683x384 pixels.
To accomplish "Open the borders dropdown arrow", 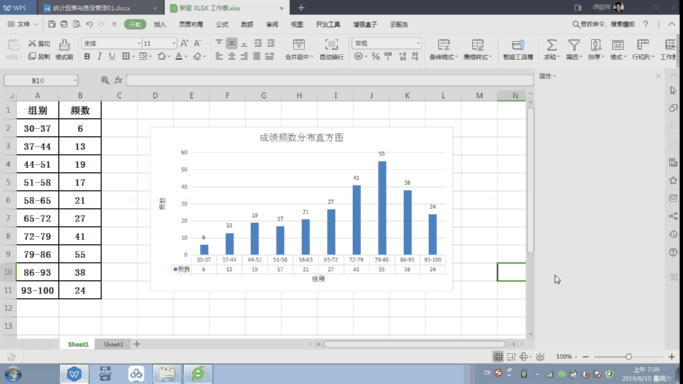I will pos(133,57).
